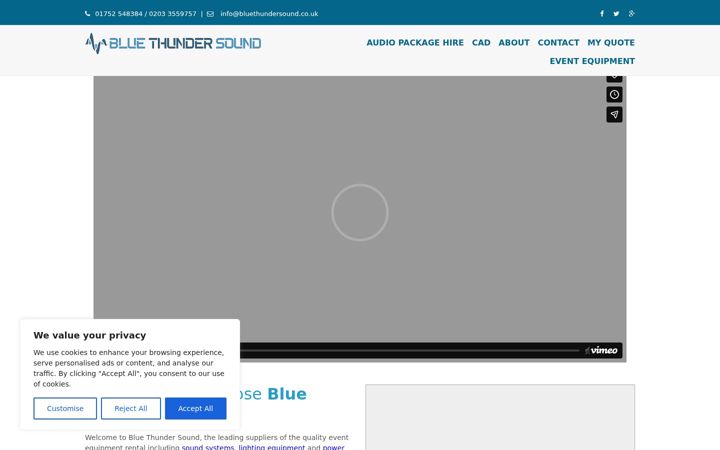
Task: Click the "We value your privacy" heading
Action: point(90,335)
